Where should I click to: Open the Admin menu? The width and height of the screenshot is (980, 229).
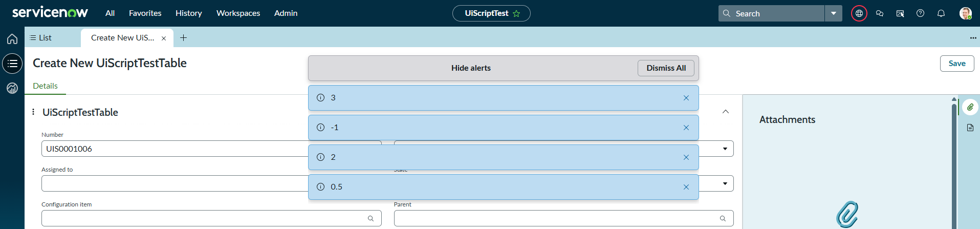286,13
